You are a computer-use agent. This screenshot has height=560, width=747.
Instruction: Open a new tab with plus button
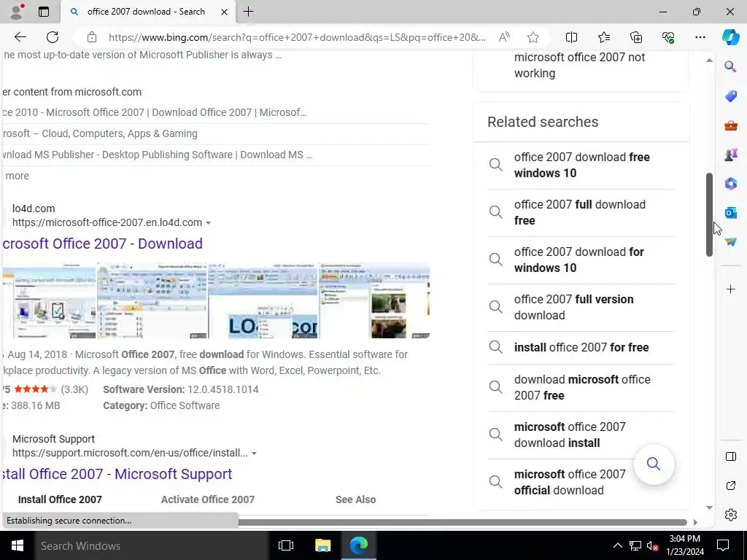pyautogui.click(x=248, y=12)
